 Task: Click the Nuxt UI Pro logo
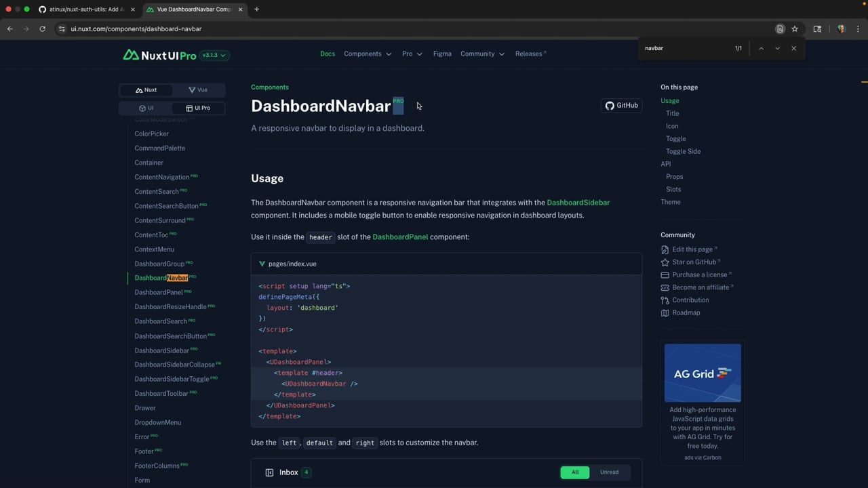pos(159,55)
